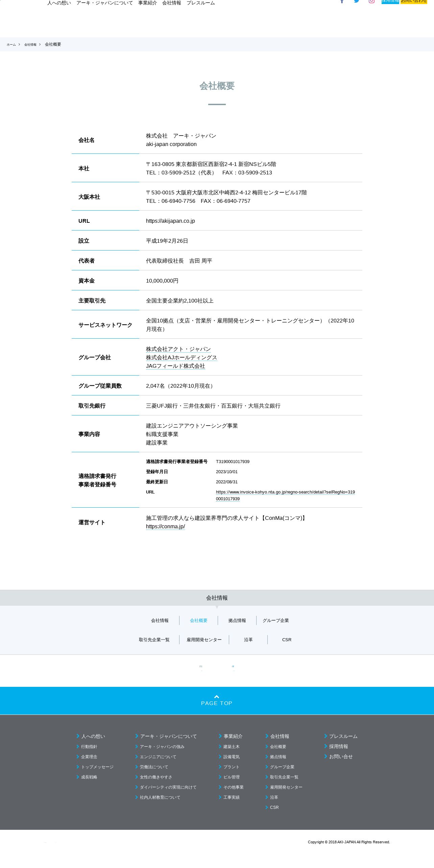Open footer link グループ企業

tap(282, 767)
